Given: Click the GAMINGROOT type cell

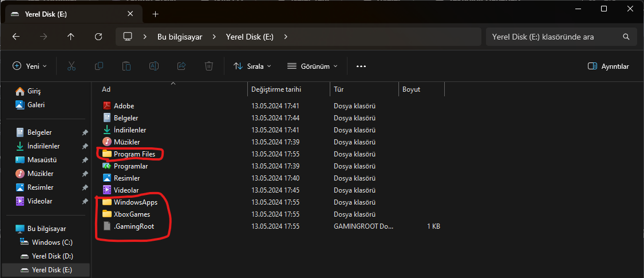Looking at the screenshot, I should (x=364, y=226).
